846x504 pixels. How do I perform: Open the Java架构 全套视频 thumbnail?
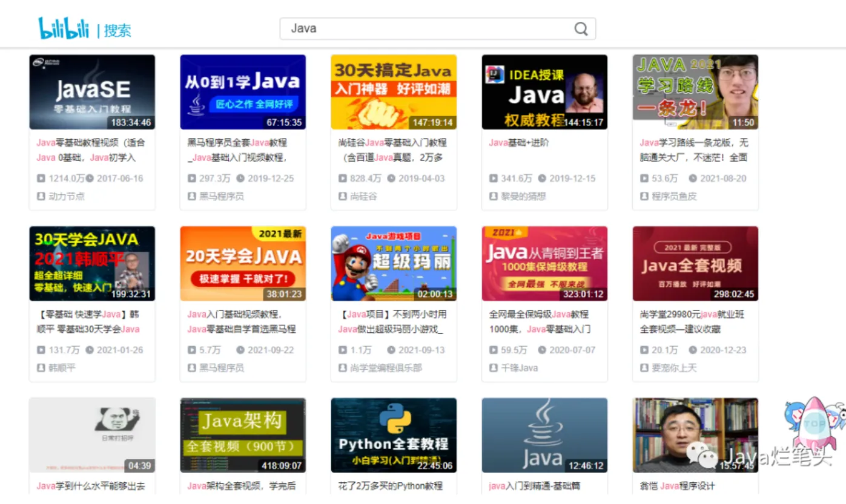(243, 435)
